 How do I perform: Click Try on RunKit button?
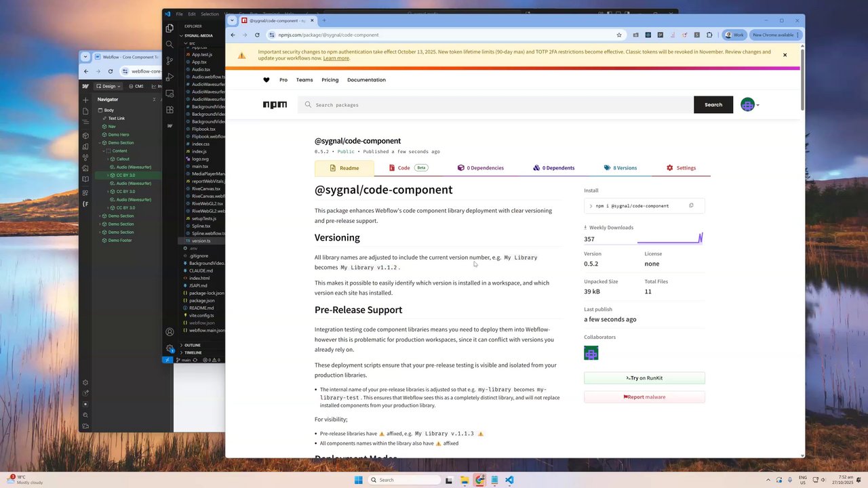(x=644, y=378)
